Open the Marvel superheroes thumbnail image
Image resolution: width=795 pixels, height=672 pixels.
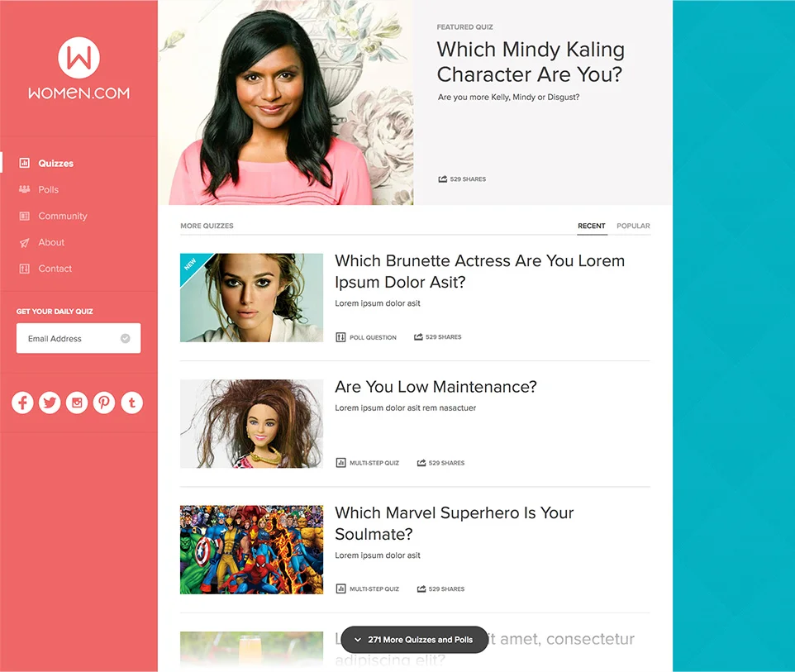(x=251, y=550)
